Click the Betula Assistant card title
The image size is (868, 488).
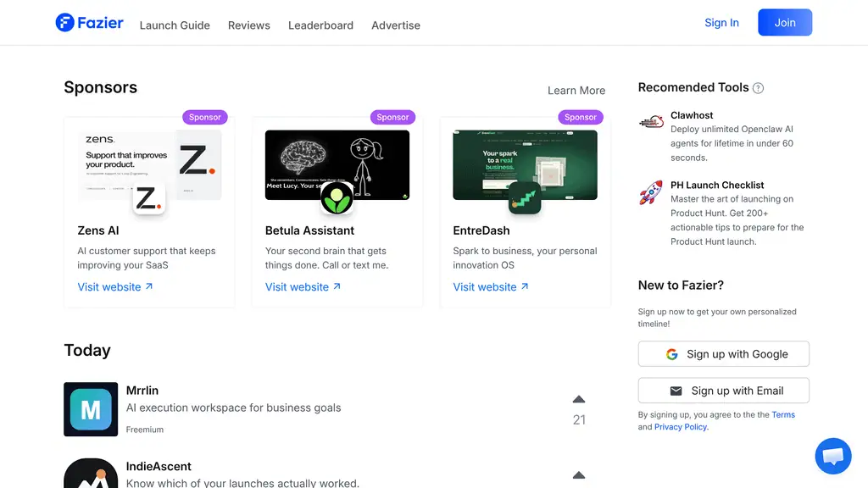309,230
